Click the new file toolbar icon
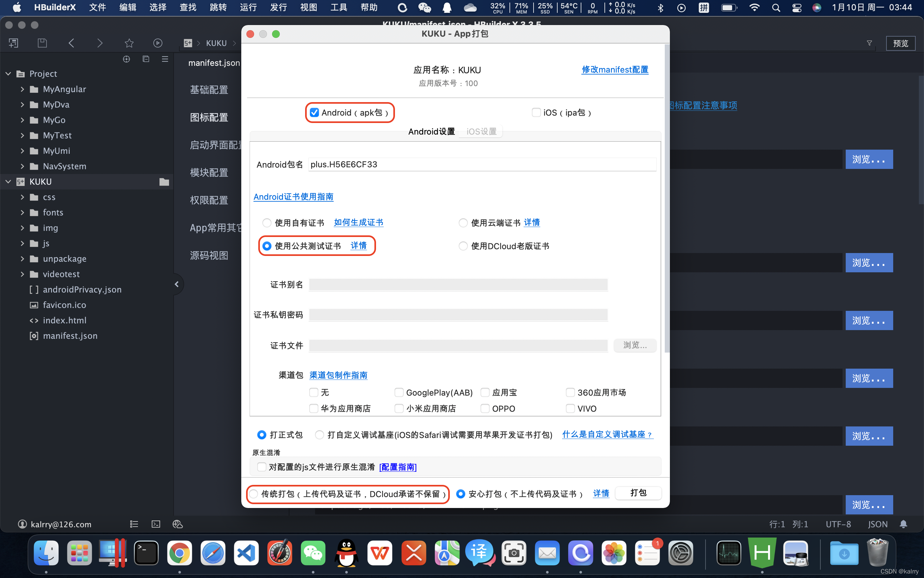This screenshot has height=578, width=924. (13, 43)
